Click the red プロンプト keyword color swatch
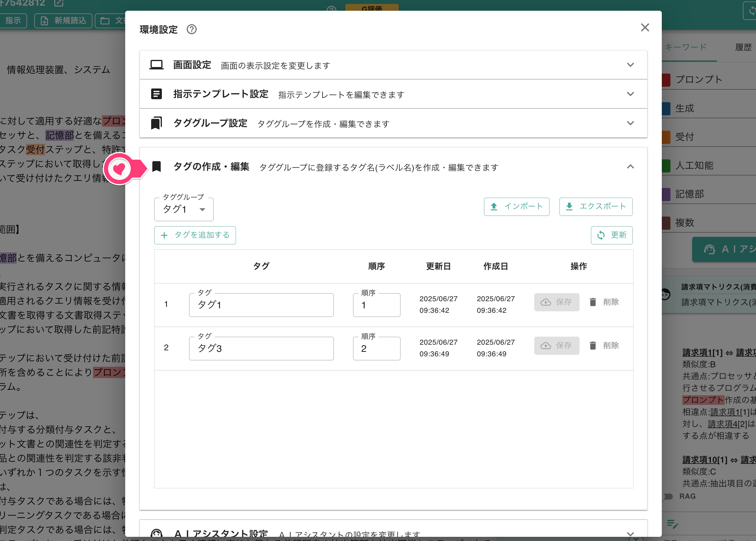 click(666, 80)
